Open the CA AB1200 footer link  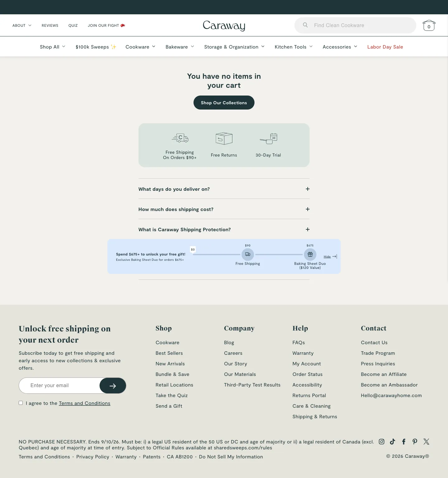180,457
